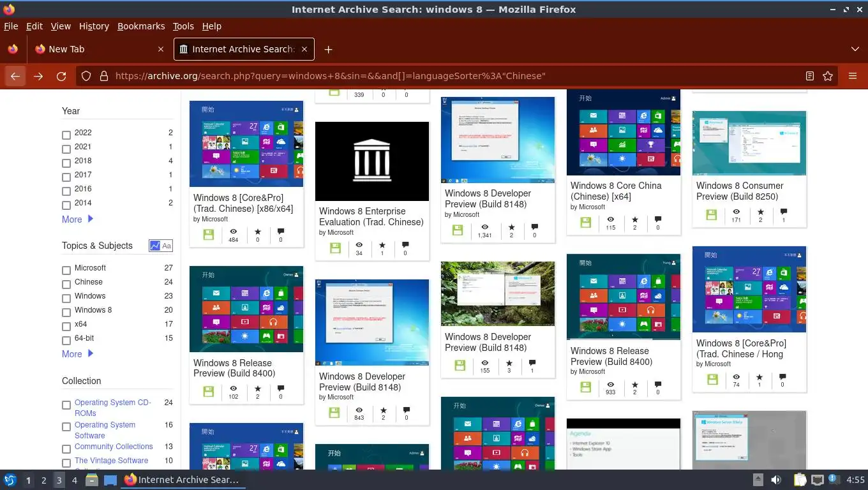The width and height of the screenshot is (868, 490).
Task: Open the file manager from taskbar
Action: click(x=91, y=480)
